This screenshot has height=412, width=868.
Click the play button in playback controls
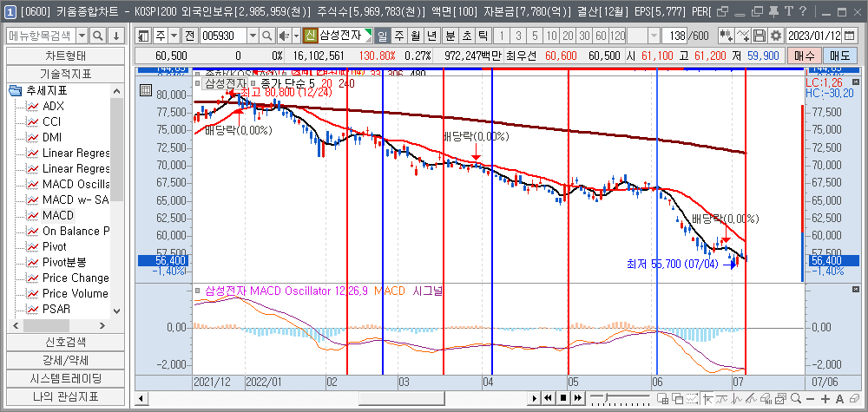535,398
